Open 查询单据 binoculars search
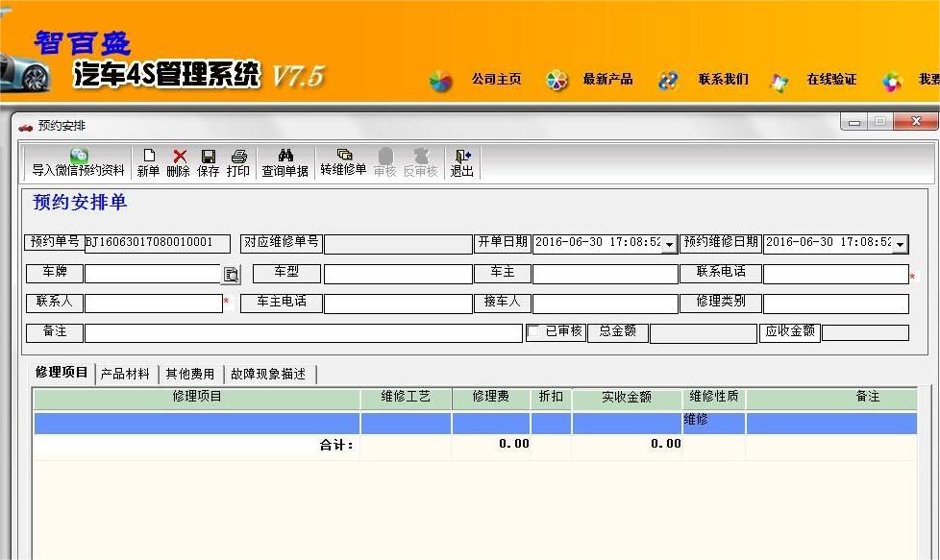This screenshot has height=560, width=940. tap(284, 163)
